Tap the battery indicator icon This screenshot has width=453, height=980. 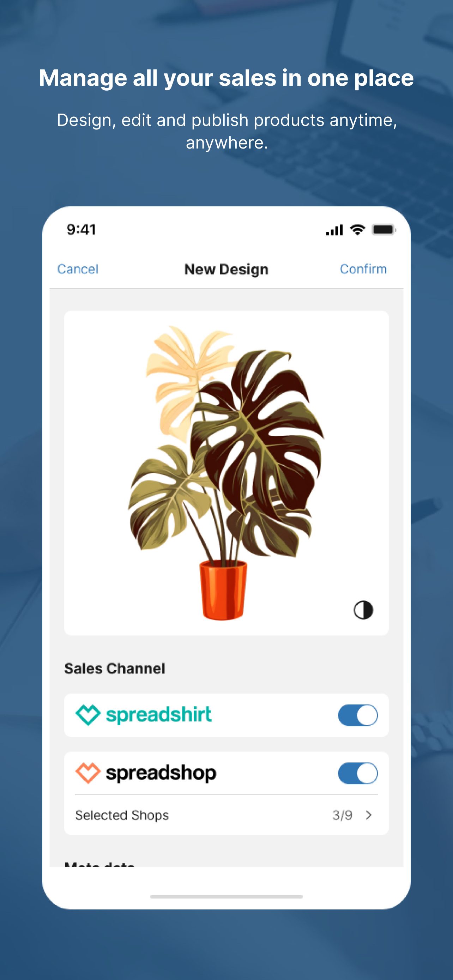(384, 230)
